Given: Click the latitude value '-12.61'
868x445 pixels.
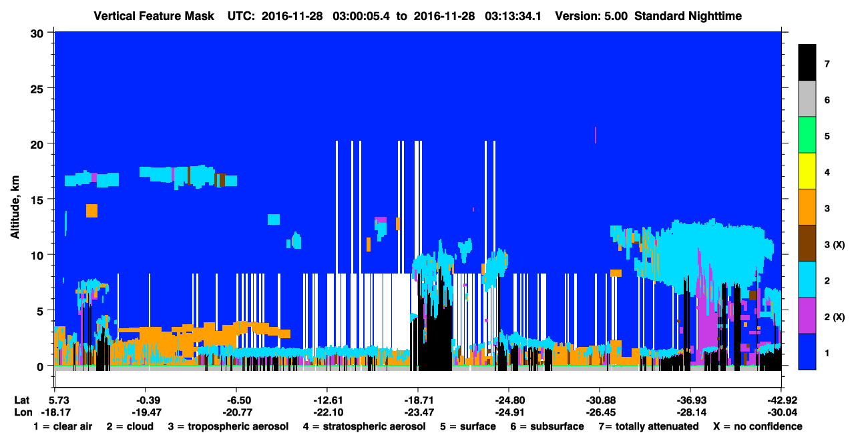Looking at the screenshot, I should tap(327, 400).
